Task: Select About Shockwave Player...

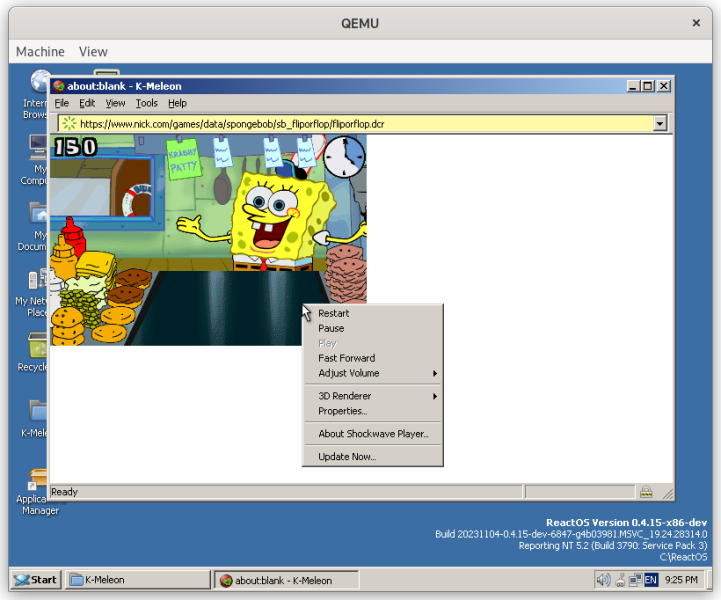Action: pos(372,434)
